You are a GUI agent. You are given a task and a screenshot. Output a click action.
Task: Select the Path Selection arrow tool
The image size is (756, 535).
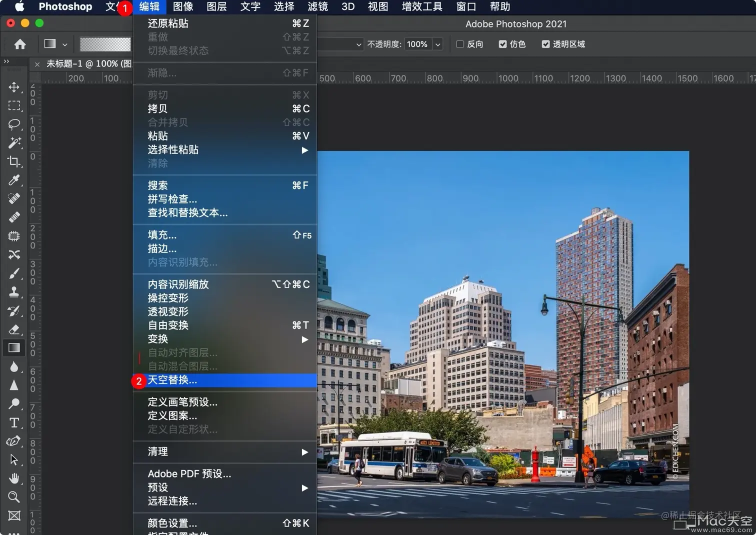coord(14,459)
